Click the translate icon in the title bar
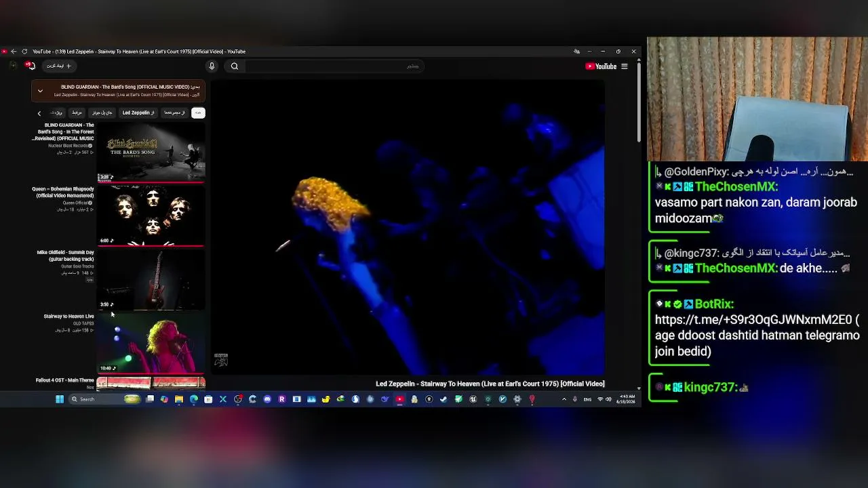 [576, 52]
